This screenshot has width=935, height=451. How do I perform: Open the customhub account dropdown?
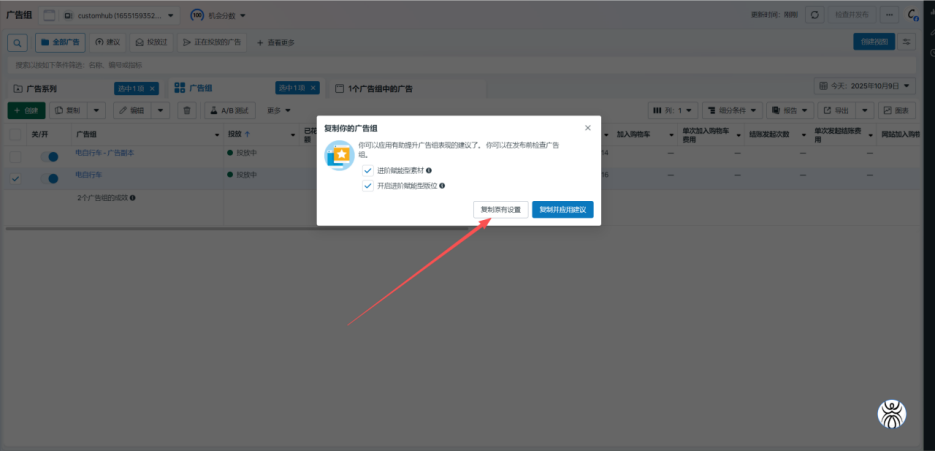click(x=111, y=16)
